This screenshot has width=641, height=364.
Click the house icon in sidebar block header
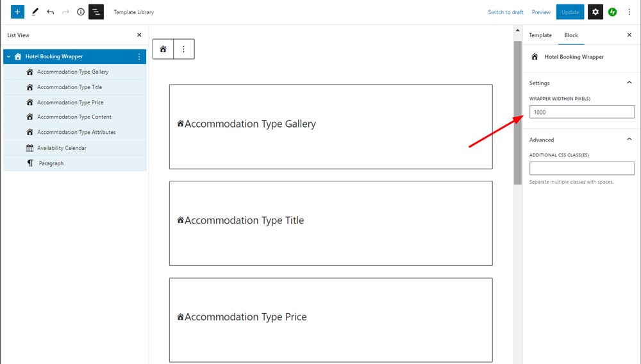[535, 57]
